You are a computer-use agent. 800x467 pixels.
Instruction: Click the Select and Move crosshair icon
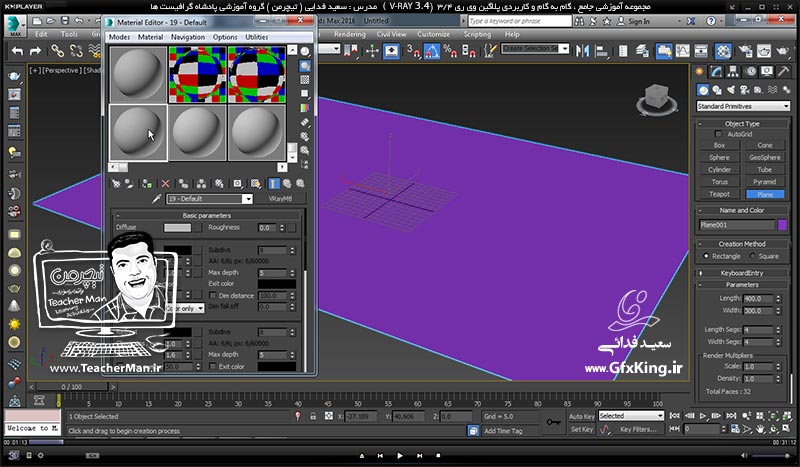pos(372,51)
